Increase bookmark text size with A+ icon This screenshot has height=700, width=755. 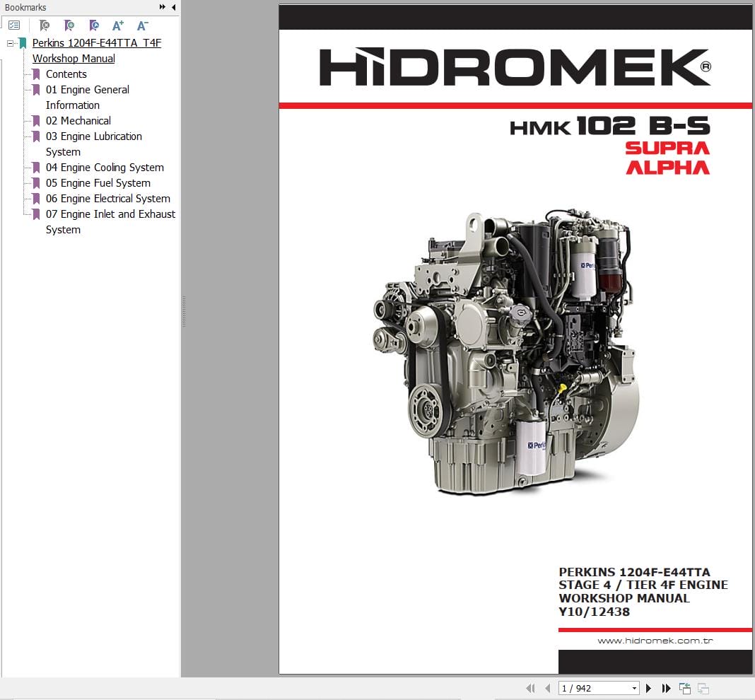point(118,24)
